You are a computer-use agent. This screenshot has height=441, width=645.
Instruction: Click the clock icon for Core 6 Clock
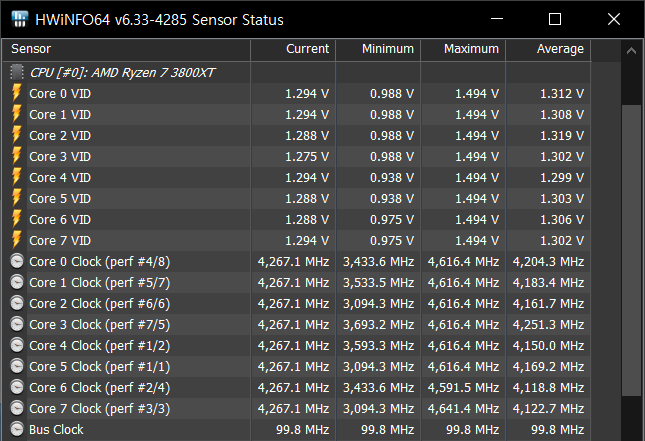coord(17,387)
